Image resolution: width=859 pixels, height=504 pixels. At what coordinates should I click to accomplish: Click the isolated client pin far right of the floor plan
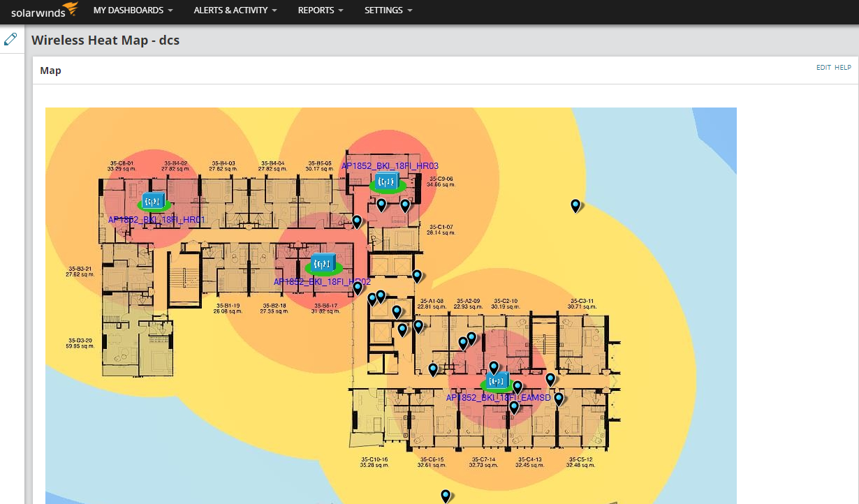(x=575, y=205)
